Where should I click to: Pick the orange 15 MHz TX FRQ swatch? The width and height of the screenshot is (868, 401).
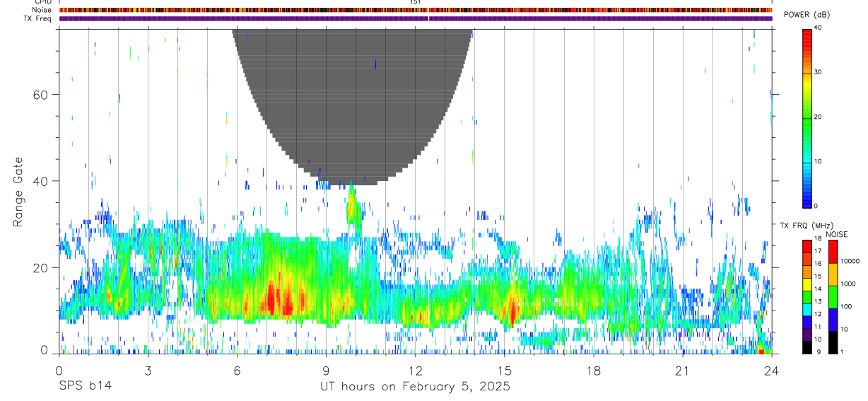pyautogui.click(x=807, y=273)
